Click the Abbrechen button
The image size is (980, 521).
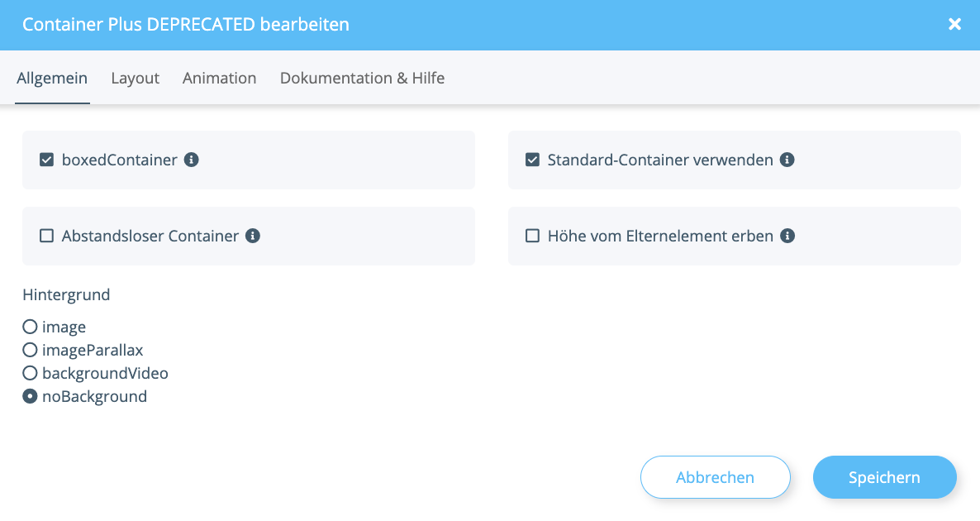[x=715, y=477]
